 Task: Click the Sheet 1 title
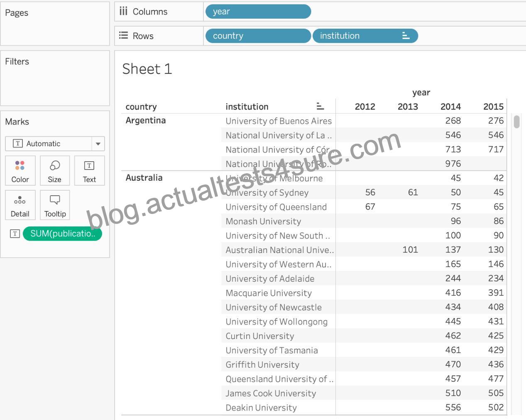click(147, 69)
